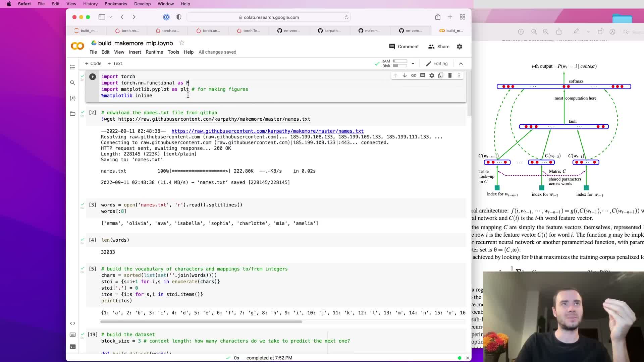Expand the RAM and Disk dropdown
This screenshot has height=362, width=644.
click(413, 64)
